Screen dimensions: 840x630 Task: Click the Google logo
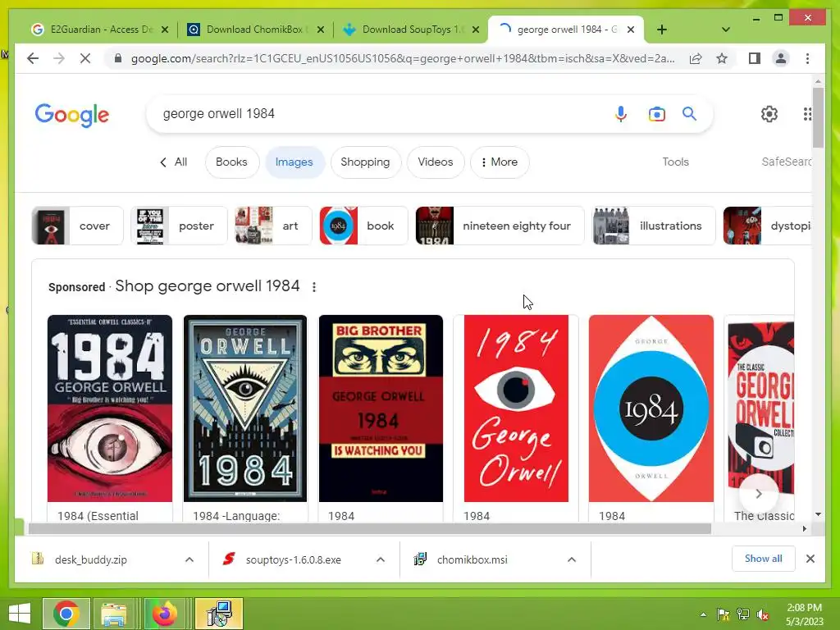pyautogui.click(x=72, y=115)
